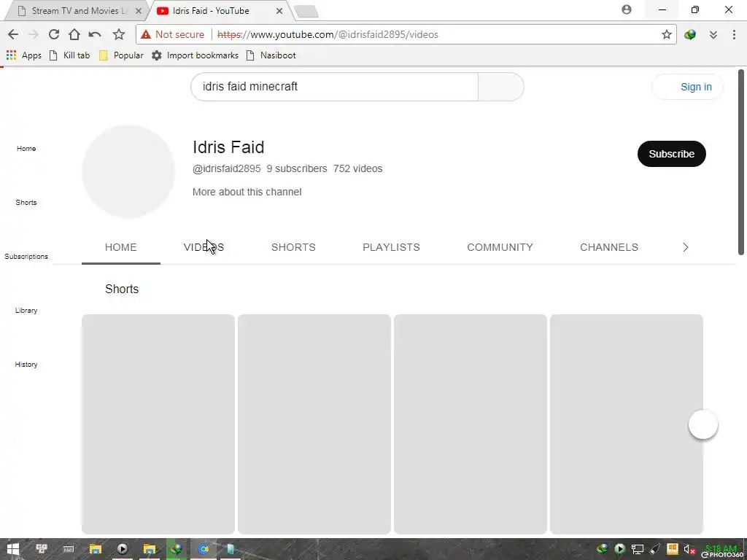The height and width of the screenshot is (560, 747).
Task: Bookmark page using star inside address bar
Action: point(667,34)
